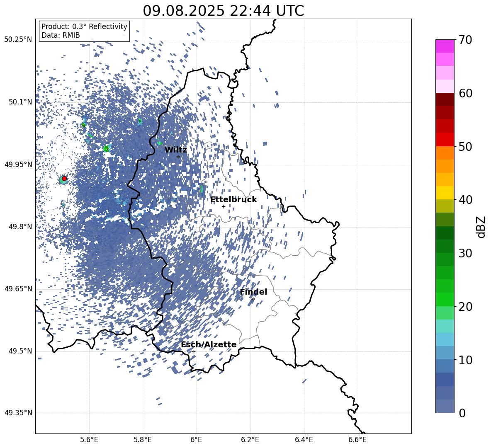The image size is (491, 448).
Task: Click the colorbar tick label 40
Action: (465, 200)
